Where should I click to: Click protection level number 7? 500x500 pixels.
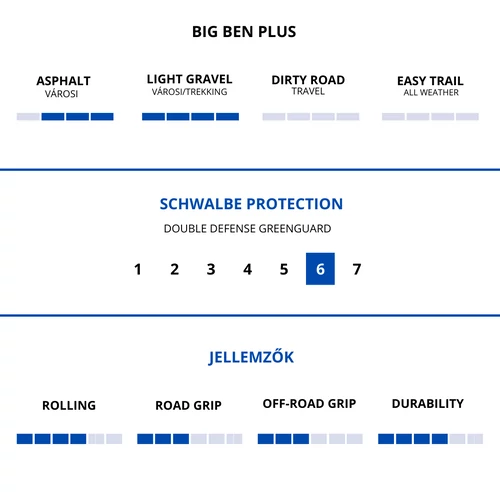pos(357,269)
